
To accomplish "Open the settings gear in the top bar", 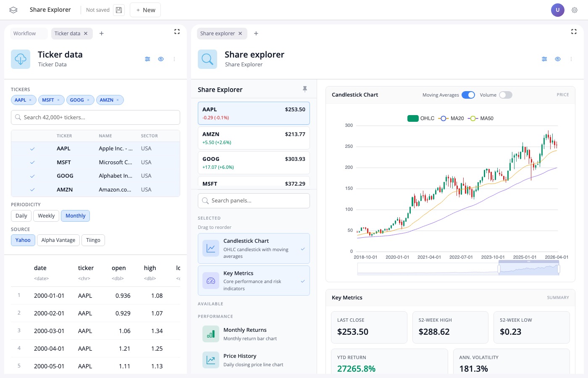I will coord(575,10).
